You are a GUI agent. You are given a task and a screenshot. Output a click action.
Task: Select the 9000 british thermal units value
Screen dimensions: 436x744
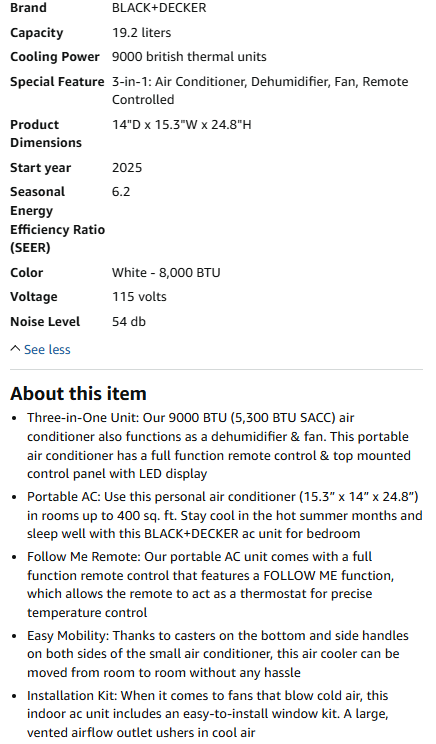[x=189, y=56]
